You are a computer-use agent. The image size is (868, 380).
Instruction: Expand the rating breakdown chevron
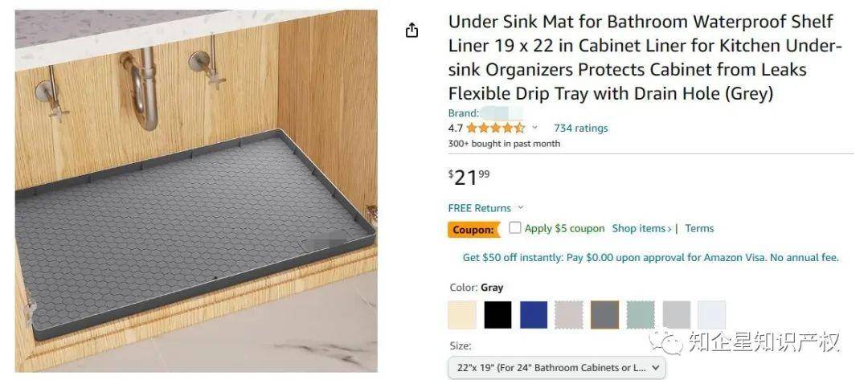534,128
